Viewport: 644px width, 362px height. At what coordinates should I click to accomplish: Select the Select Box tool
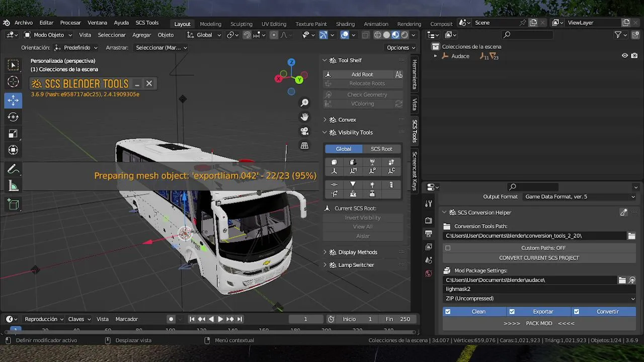click(x=13, y=65)
